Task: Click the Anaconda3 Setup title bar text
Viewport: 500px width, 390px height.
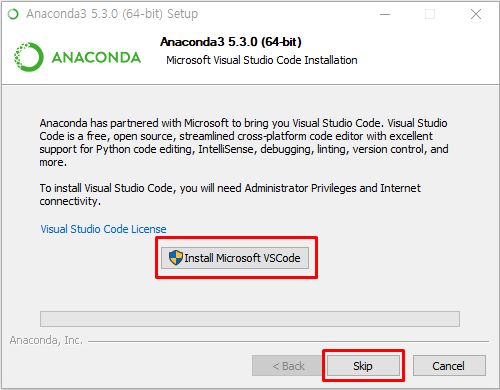Action: point(112,14)
